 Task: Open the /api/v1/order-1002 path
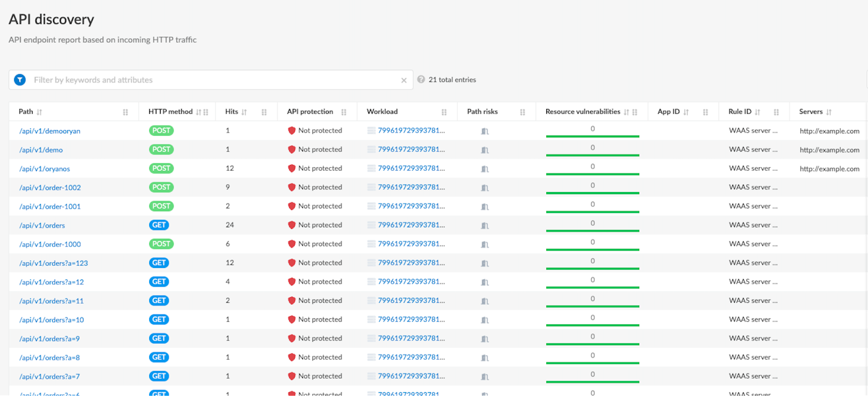tap(50, 188)
